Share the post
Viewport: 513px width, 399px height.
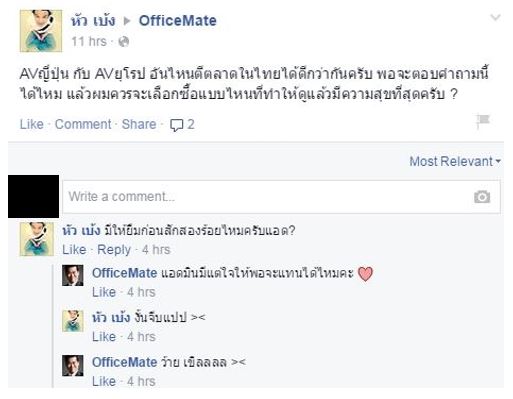tap(139, 124)
